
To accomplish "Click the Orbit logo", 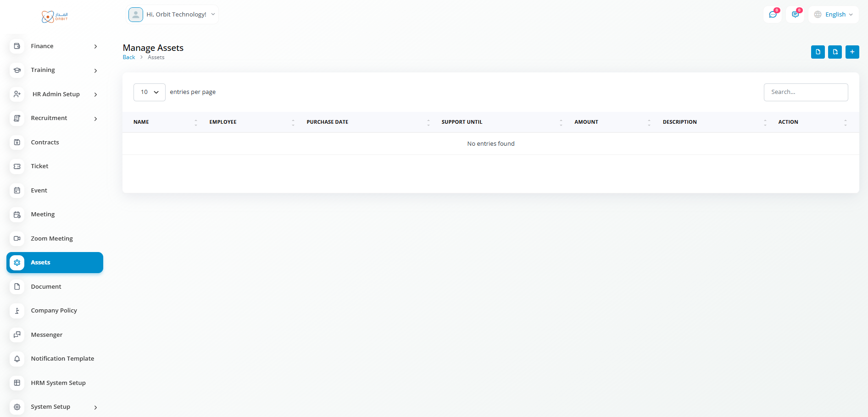I will (55, 17).
